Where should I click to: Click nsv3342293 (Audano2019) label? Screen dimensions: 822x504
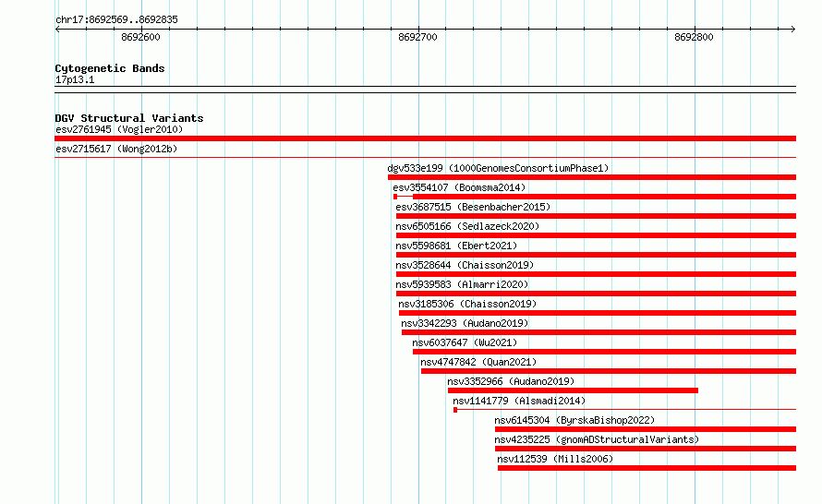465,323
